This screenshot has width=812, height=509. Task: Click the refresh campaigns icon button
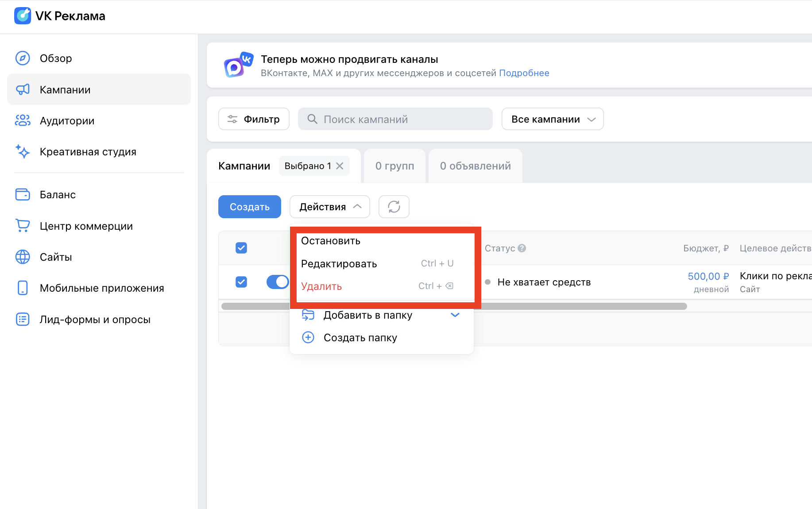coord(394,207)
